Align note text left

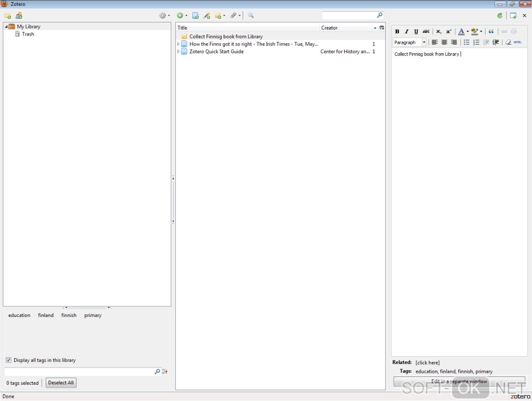click(434, 42)
